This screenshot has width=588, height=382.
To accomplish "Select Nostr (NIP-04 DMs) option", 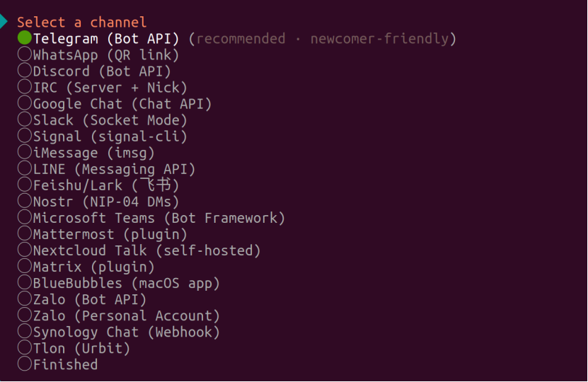I will click(25, 202).
